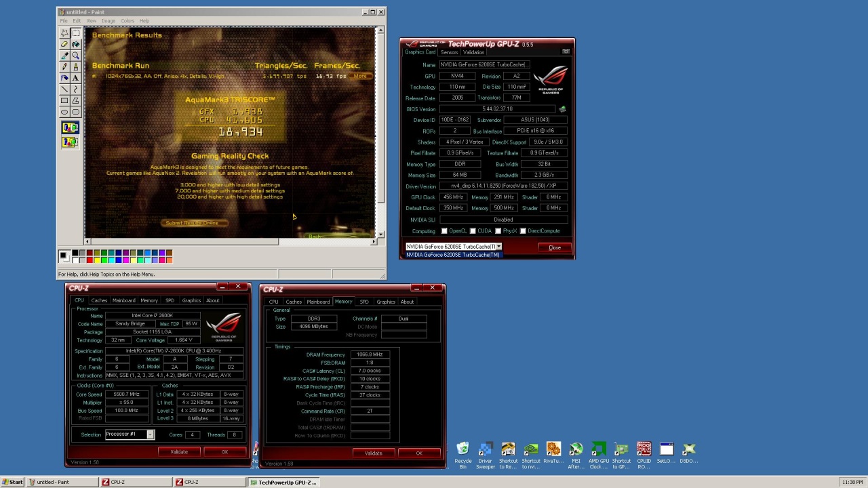
Task: Check the PhysX checkbox in GPU-Z
Action: coord(498,231)
